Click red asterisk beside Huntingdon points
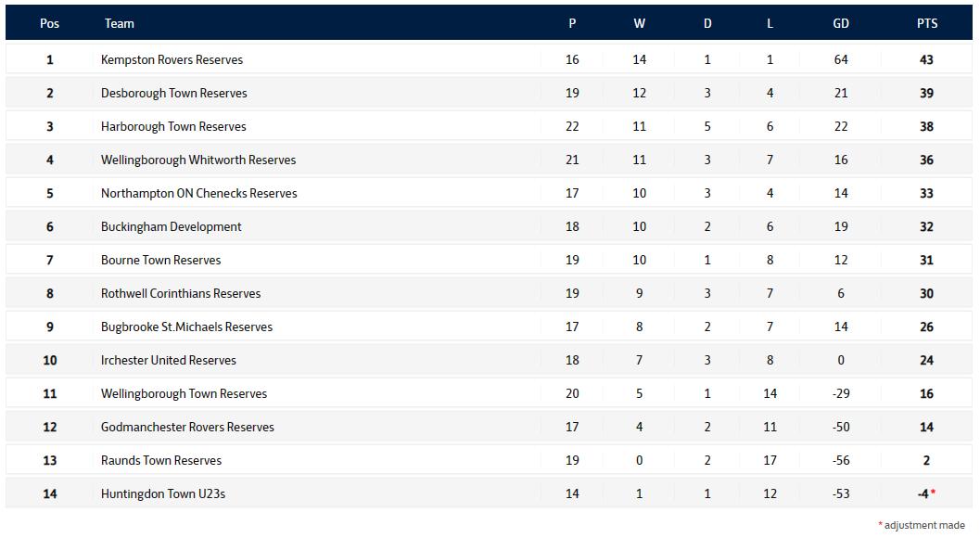 pyautogui.click(x=933, y=492)
